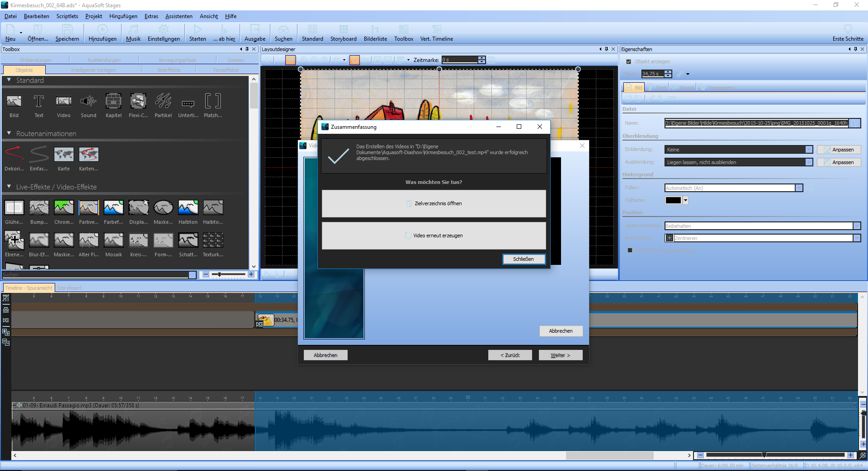Select the Partikel object icon
Image resolution: width=868 pixels, height=471 pixels.
pyautogui.click(x=163, y=102)
